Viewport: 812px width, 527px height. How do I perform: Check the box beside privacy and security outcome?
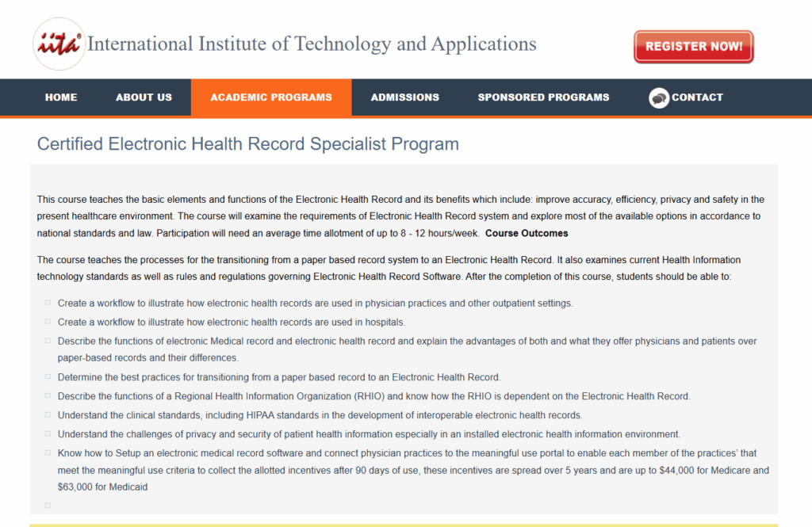46,433
